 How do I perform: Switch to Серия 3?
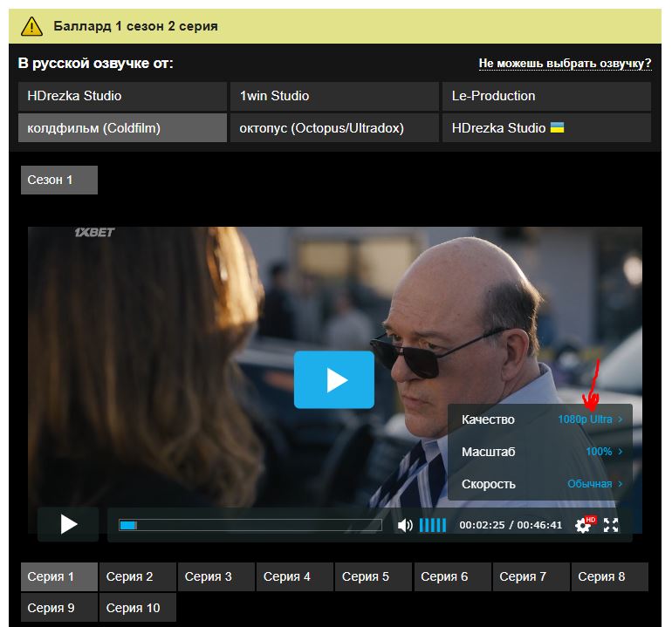[x=216, y=577]
